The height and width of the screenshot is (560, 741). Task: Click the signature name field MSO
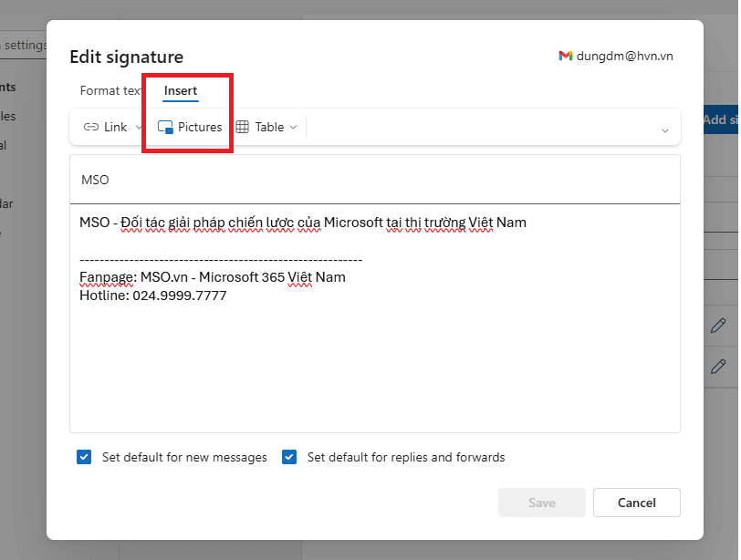pos(375,180)
